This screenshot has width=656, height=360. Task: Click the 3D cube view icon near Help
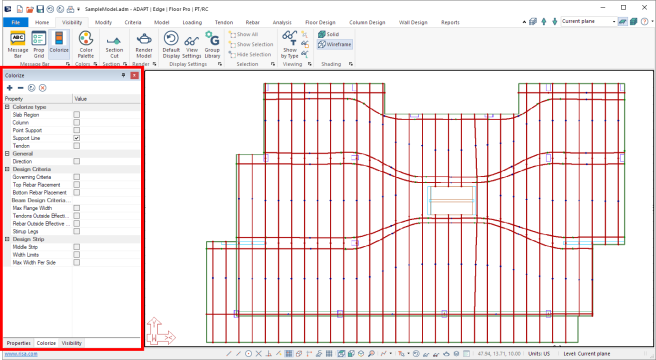tap(634, 22)
